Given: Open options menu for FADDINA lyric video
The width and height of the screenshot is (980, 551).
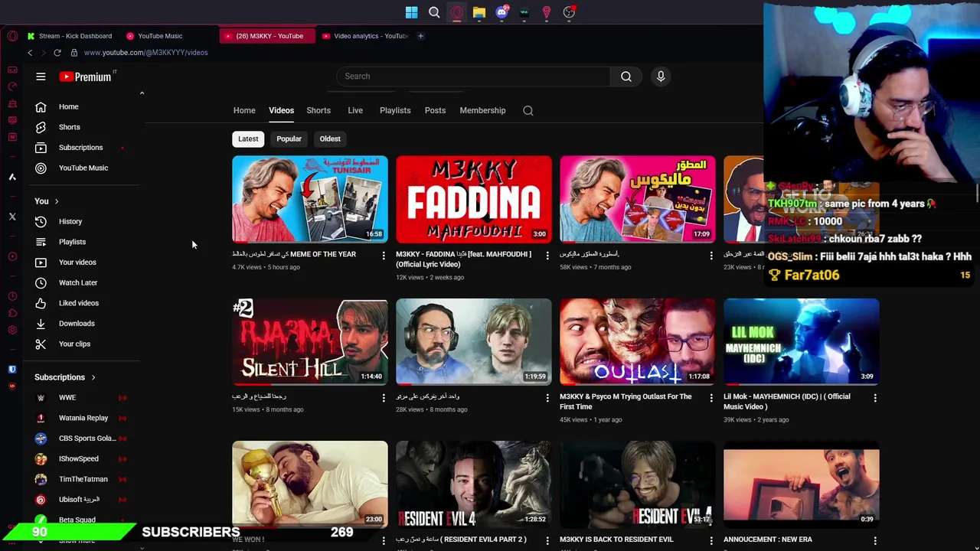Looking at the screenshot, I should (x=547, y=256).
